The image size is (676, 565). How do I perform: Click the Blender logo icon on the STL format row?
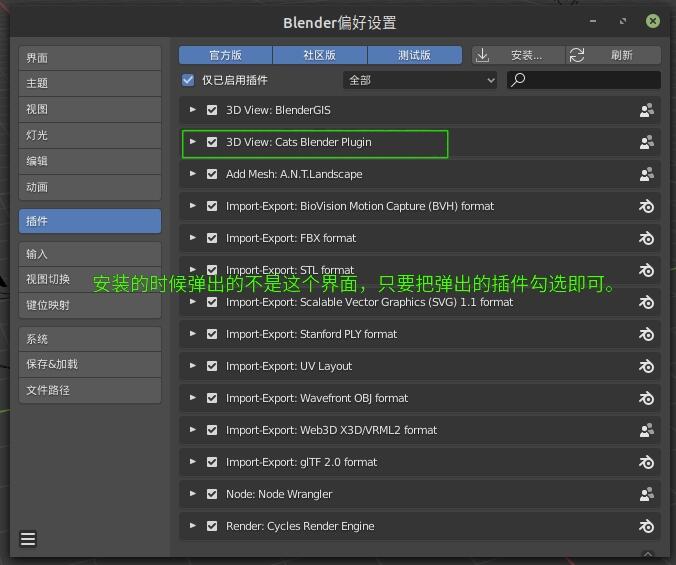[x=646, y=270]
